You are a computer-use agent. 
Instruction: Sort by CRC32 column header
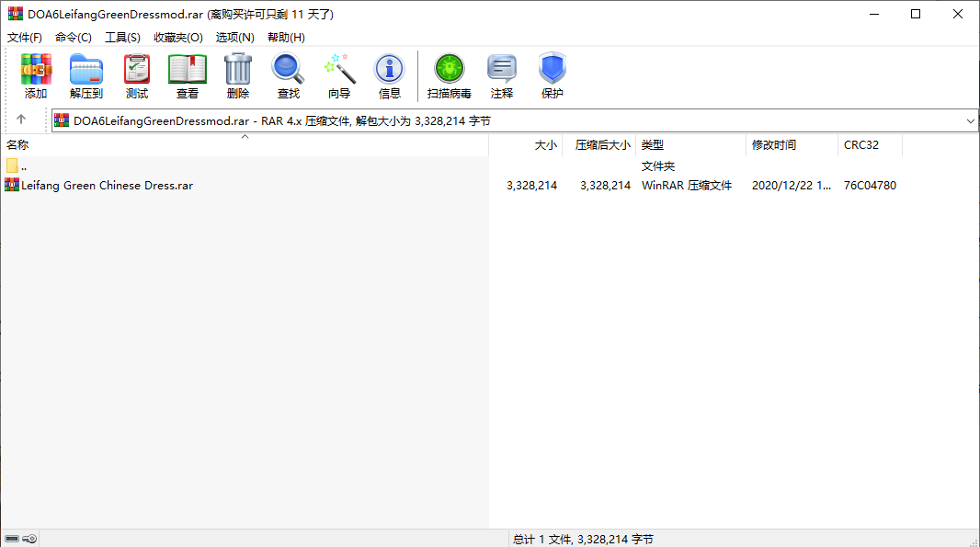click(x=871, y=144)
